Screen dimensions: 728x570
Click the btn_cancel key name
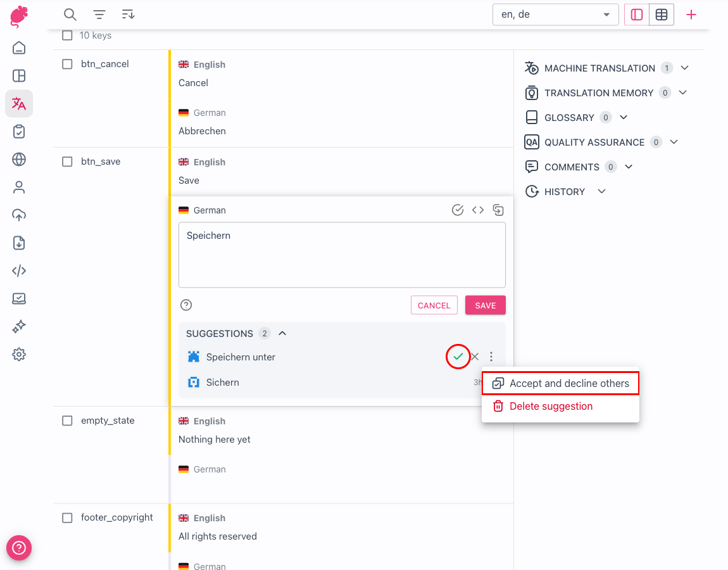click(105, 64)
